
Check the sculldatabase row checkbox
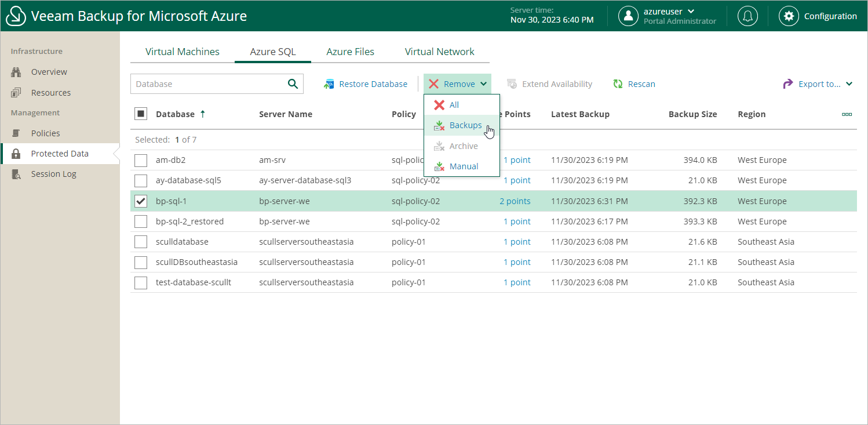(x=141, y=242)
